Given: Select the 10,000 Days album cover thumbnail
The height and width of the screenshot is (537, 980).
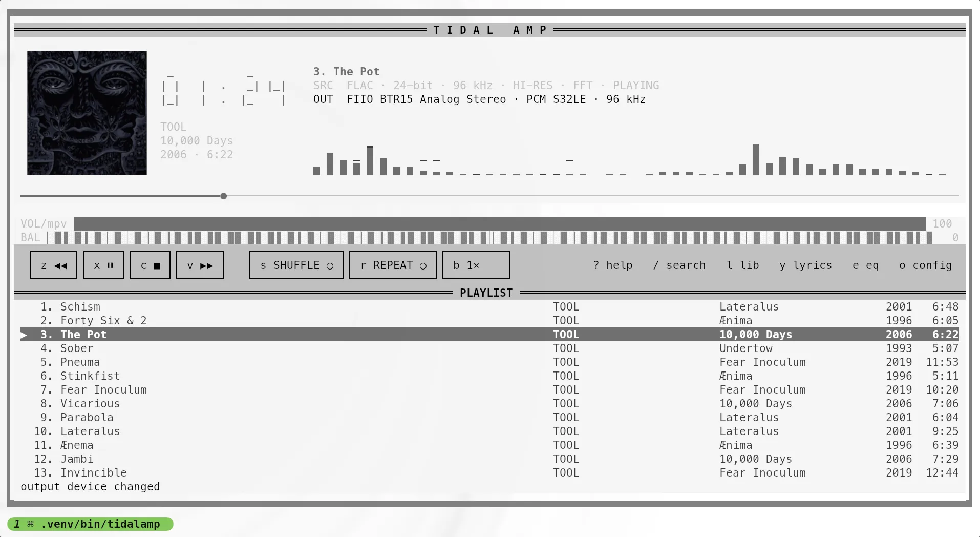Looking at the screenshot, I should [87, 113].
